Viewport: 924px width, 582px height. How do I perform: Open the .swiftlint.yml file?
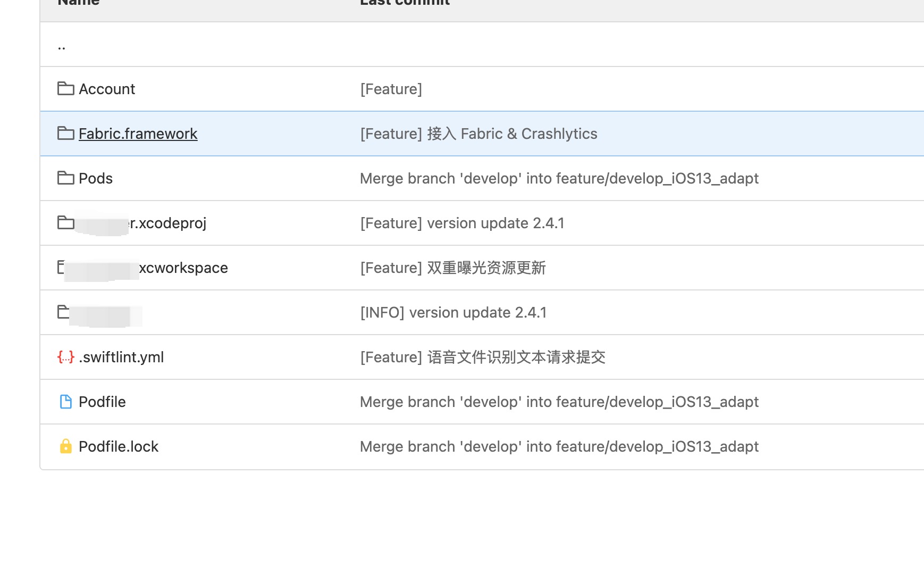click(121, 357)
